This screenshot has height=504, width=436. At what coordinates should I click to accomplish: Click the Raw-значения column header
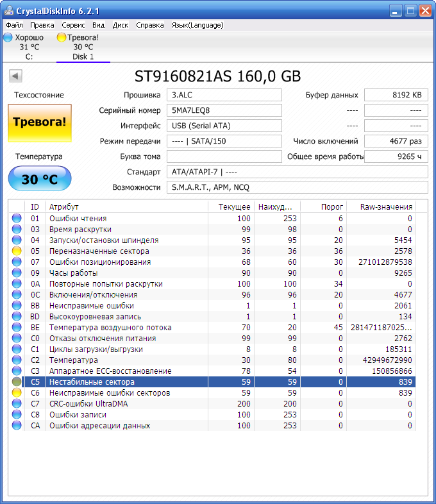point(381,206)
